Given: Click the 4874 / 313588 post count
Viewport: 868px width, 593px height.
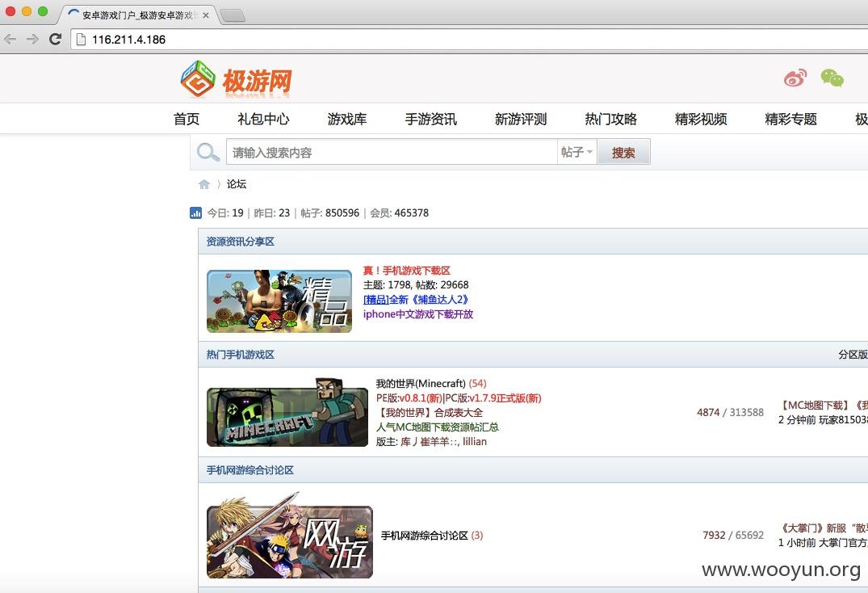Looking at the screenshot, I should tap(730, 413).
